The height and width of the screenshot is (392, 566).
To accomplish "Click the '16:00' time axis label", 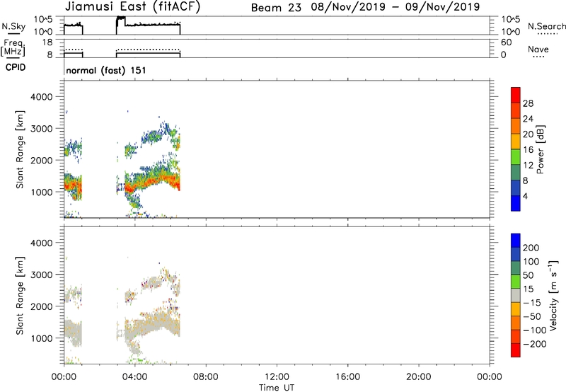I will [x=347, y=377].
